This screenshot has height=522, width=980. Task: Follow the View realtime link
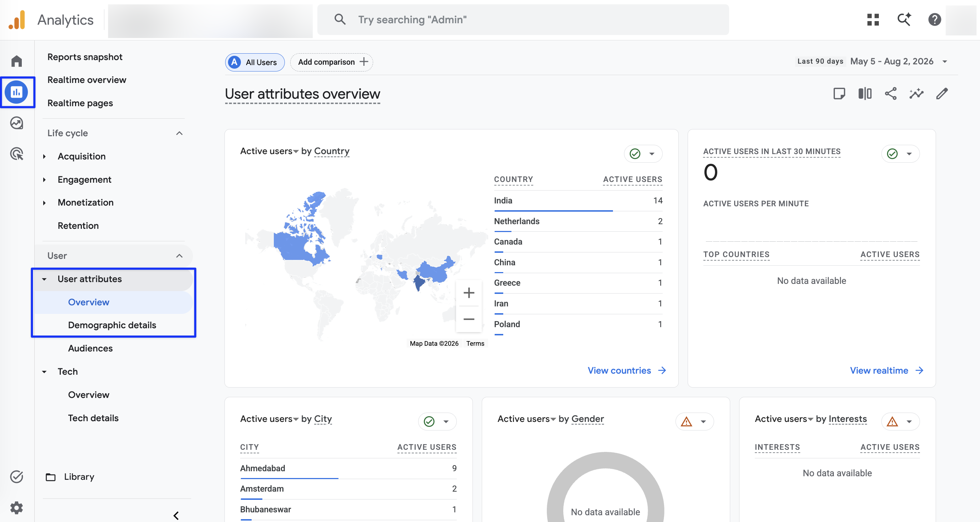point(886,370)
